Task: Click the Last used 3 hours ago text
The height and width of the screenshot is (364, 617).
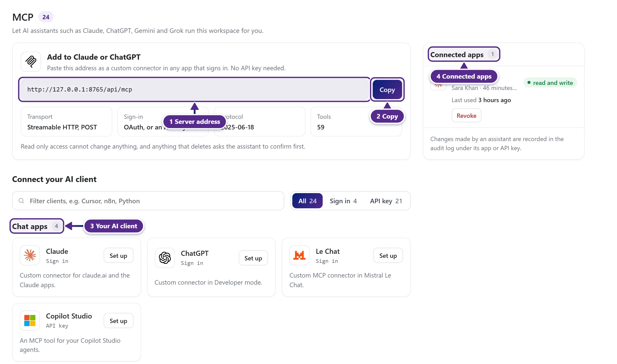Action: point(481,100)
